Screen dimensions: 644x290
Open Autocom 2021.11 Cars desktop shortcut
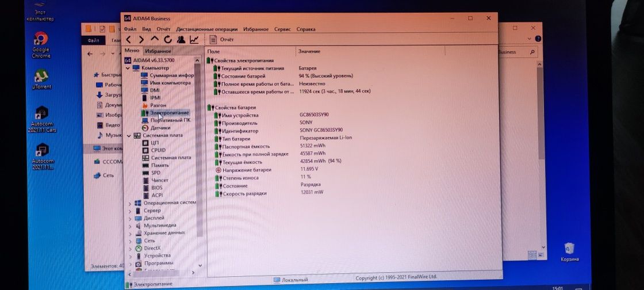(43, 120)
